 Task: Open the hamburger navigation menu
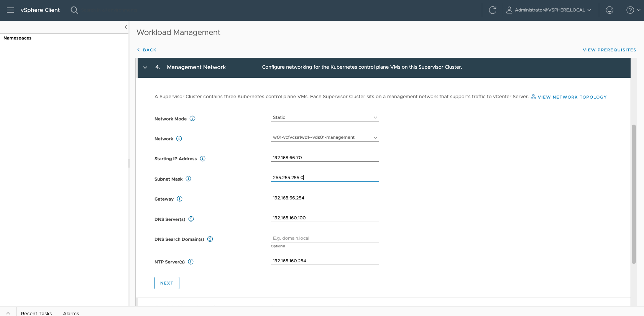(x=10, y=10)
